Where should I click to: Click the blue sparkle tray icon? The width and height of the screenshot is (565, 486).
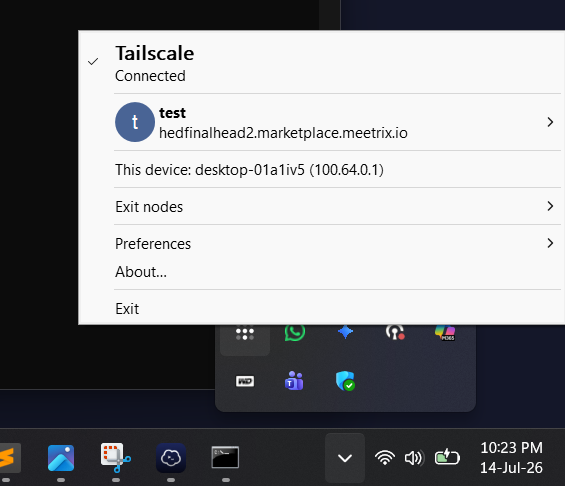click(345, 332)
